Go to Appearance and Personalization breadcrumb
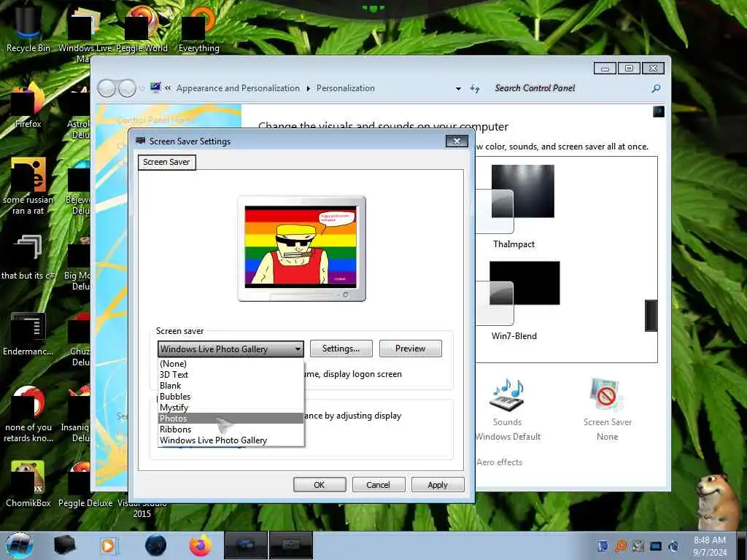This screenshot has width=747, height=560. pos(238,88)
